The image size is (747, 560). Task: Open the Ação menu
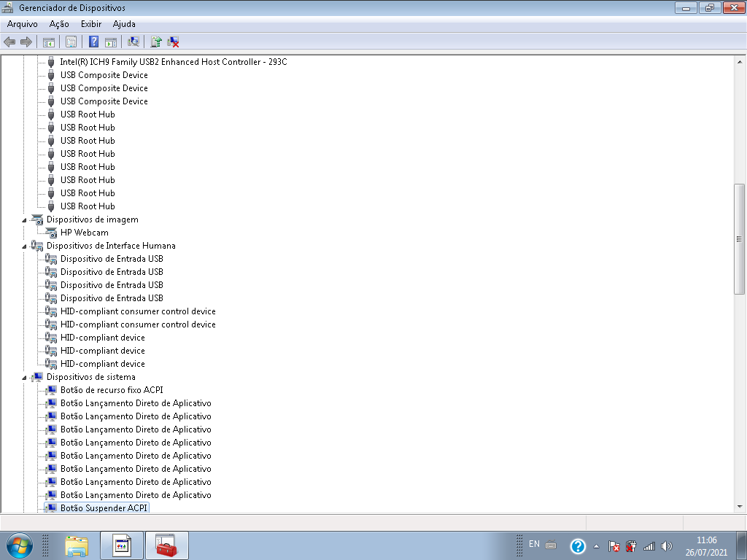tap(59, 24)
